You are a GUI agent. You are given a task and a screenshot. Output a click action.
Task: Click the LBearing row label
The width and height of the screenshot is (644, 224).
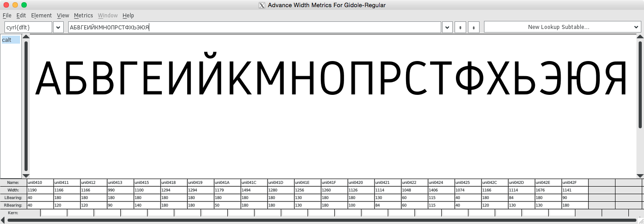(13, 198)
